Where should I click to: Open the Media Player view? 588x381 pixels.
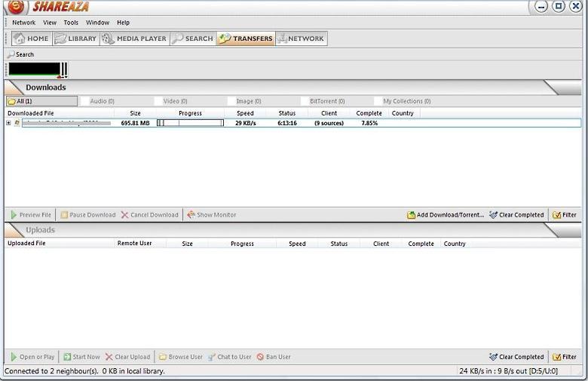tap(134, 38)
